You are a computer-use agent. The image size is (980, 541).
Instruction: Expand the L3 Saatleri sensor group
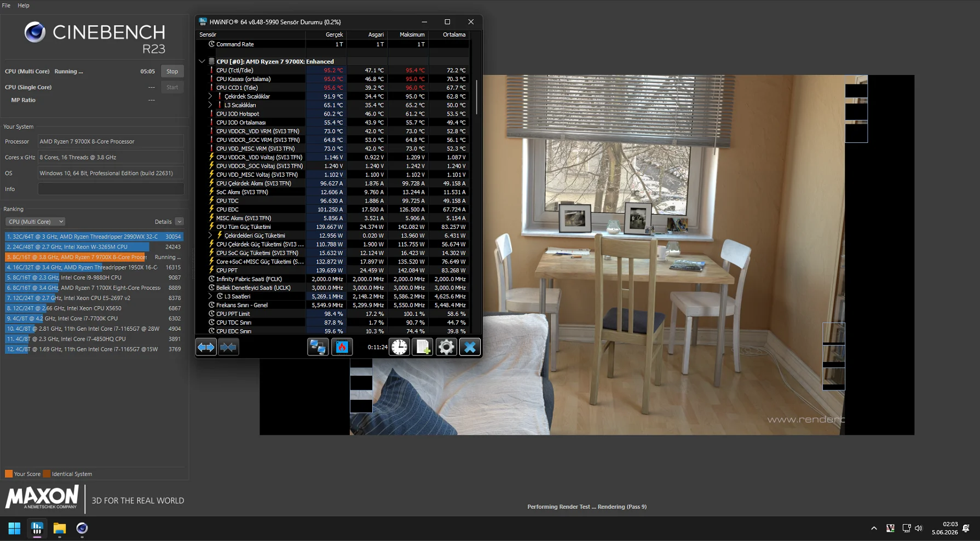click(x=210, y=296)
